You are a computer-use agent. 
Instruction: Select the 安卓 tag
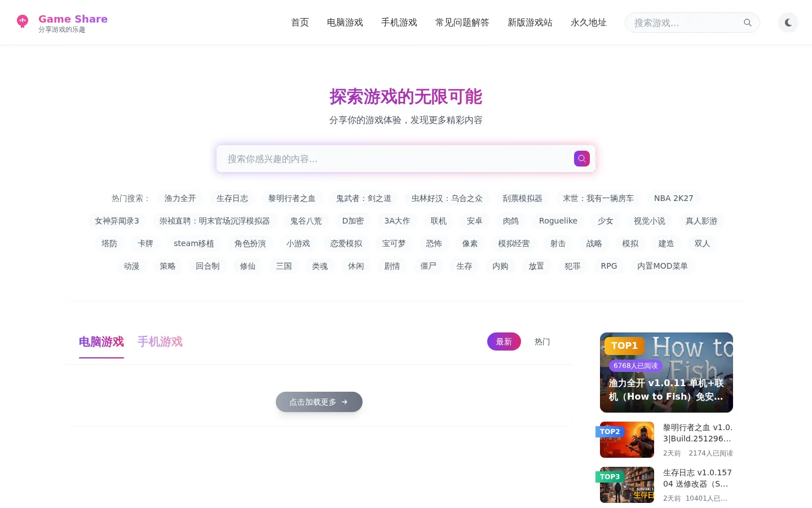pyautogui.click(x=475, y=221)
